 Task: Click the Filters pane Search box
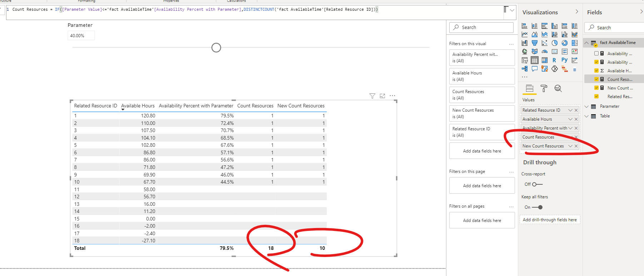(481, 28)
